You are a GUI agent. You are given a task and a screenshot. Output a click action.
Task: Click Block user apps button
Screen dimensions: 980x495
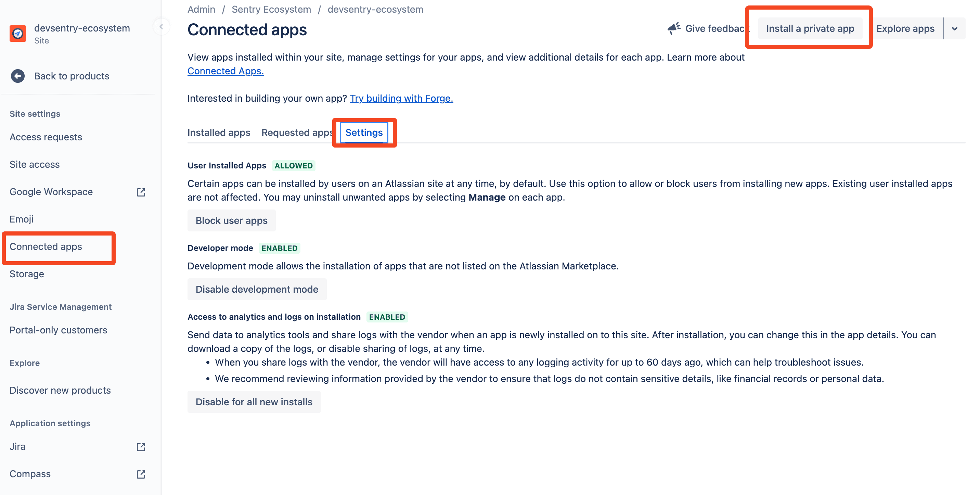(231, 221)
